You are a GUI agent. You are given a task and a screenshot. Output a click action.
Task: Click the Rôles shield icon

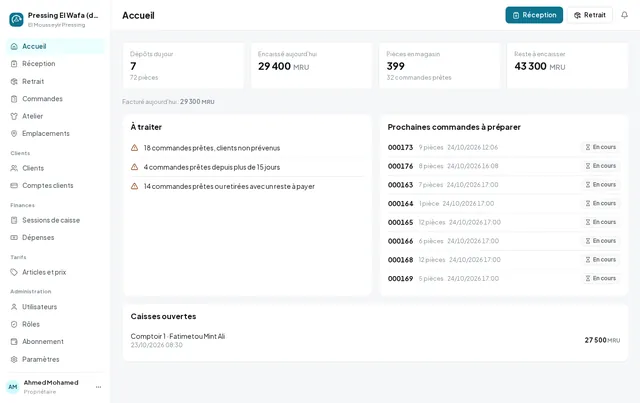click(14, 324)
